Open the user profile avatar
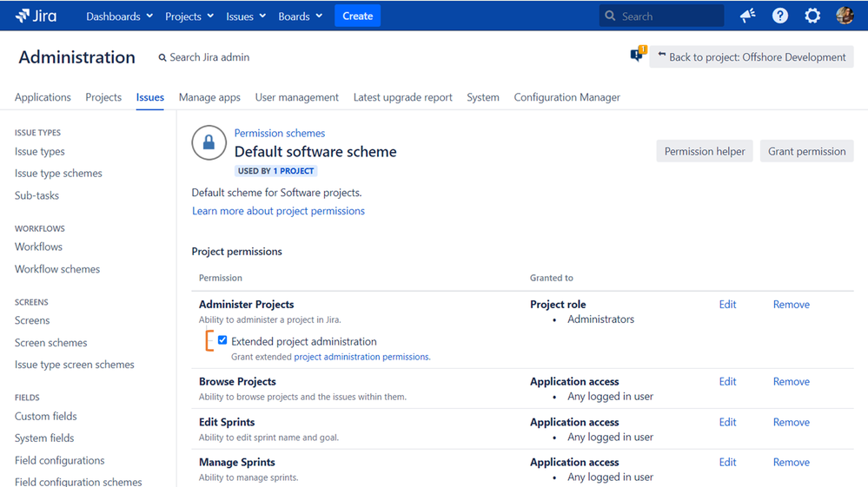Viewport: 868px width, 487px height. click(845, 16)
